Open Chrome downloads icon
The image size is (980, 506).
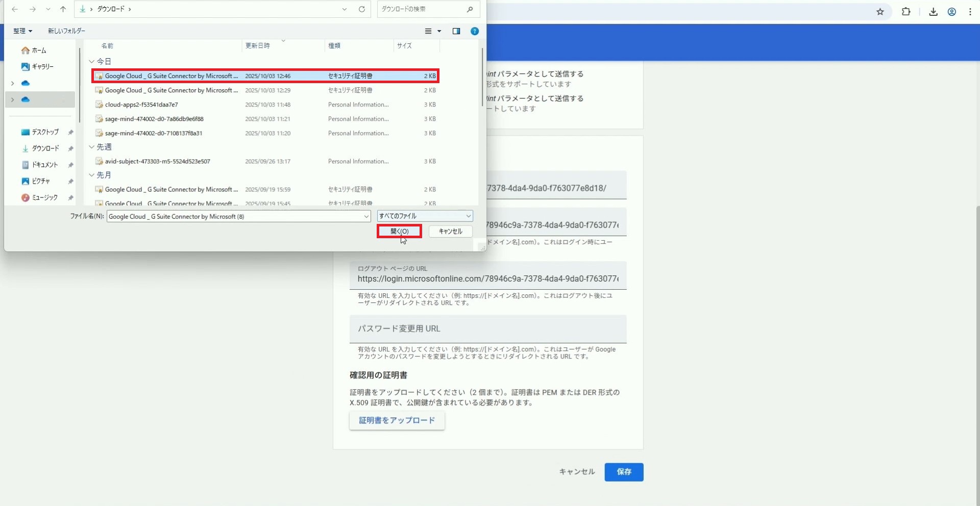933,12
